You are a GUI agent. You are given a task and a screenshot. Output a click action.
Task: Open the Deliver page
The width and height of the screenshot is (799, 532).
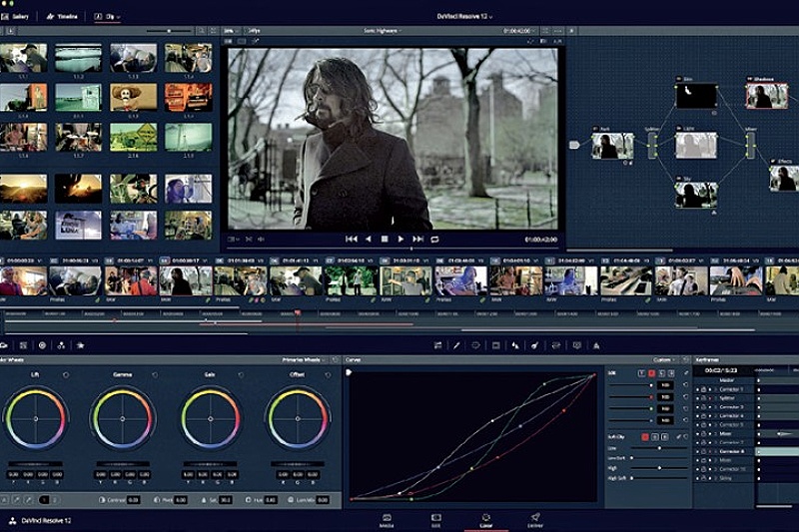[x=535, y=520]
